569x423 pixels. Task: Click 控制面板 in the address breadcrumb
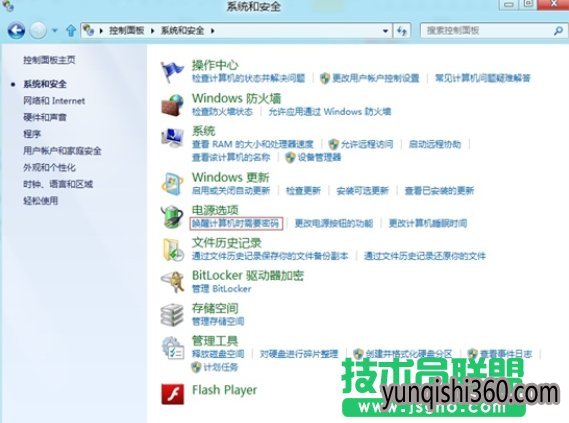(x=127, y=30)
